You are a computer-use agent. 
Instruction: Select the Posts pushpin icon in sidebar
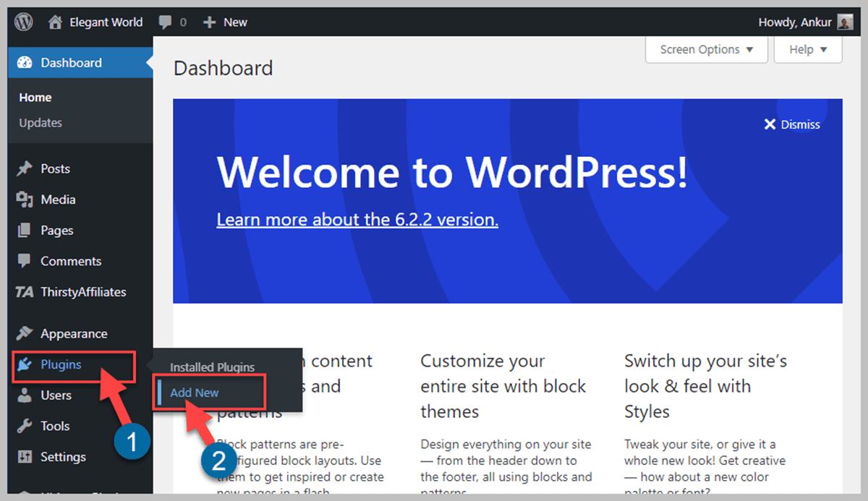coord(24,168)
